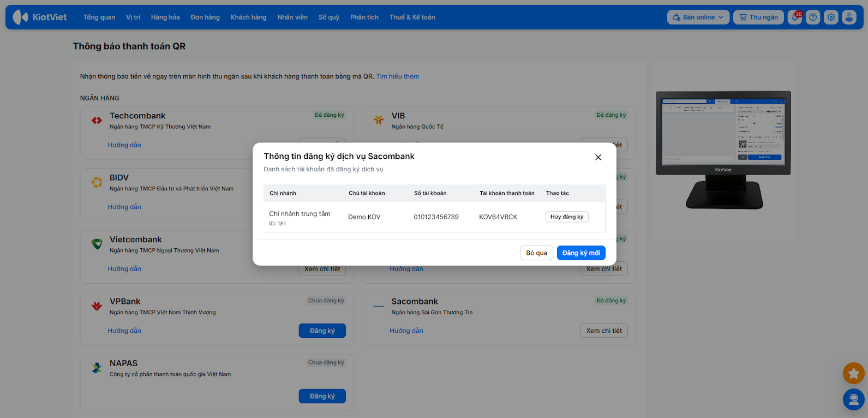Open the VPBank Hướng dẫn guide link
This screenshot has height=418, width=868.
124,331
